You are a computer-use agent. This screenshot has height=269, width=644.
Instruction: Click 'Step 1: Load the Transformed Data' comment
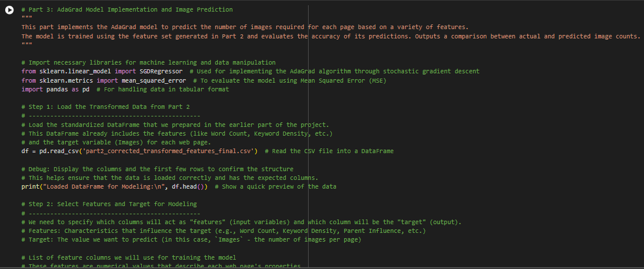(x=106, y=107)
